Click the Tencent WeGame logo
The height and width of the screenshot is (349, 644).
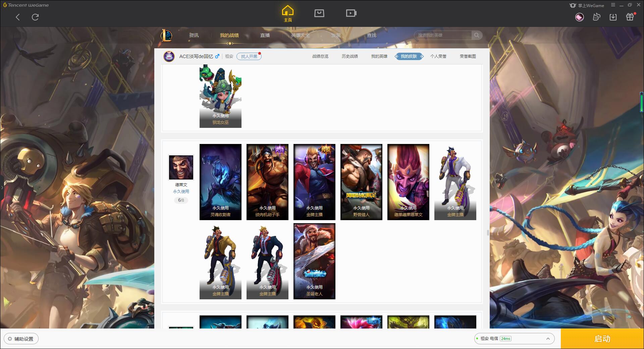click(x=26, y=5)
